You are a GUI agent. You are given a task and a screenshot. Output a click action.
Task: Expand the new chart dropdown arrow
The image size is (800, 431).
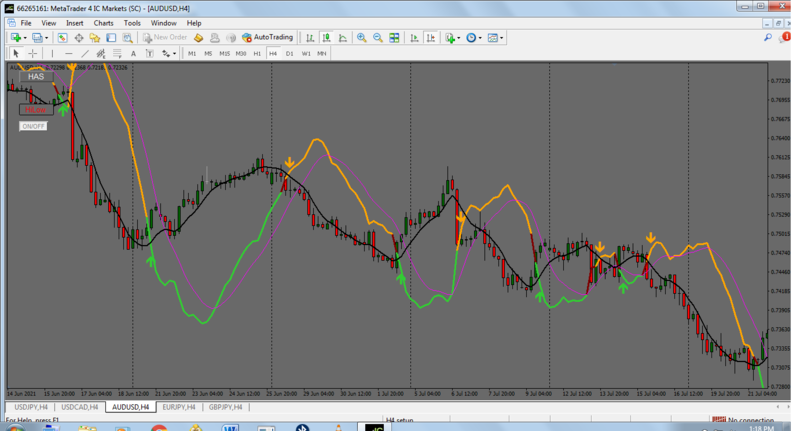click(x=27, y=38)
